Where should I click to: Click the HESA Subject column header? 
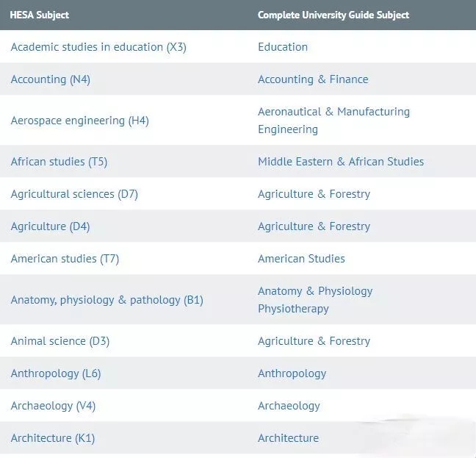pyautogui.click(x=39, y=15)
